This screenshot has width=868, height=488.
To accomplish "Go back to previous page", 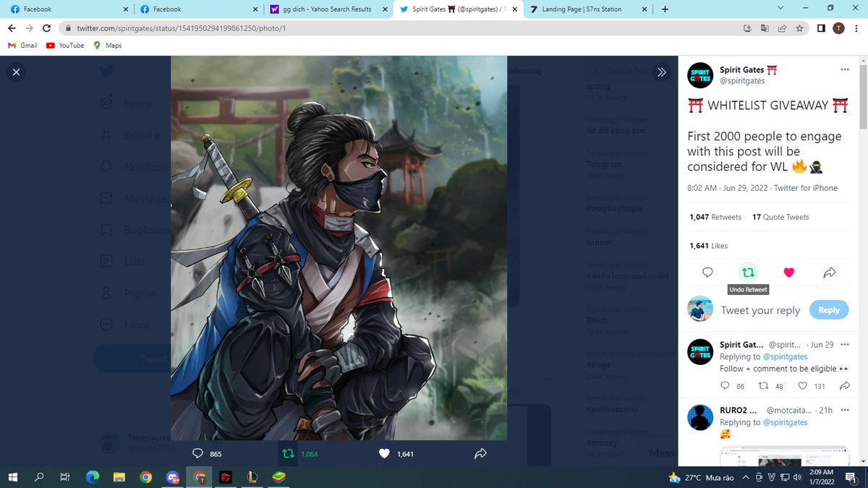I will click(12, 28).
